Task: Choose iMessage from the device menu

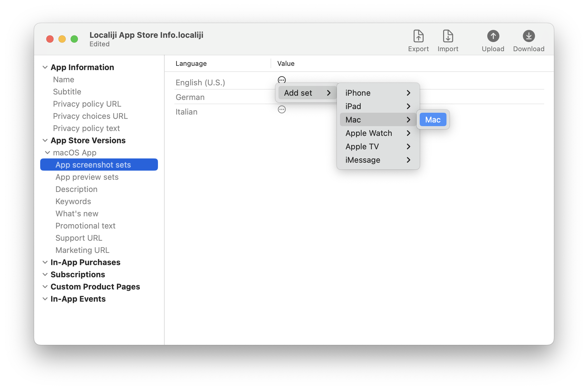Action: tap(378, 160)
